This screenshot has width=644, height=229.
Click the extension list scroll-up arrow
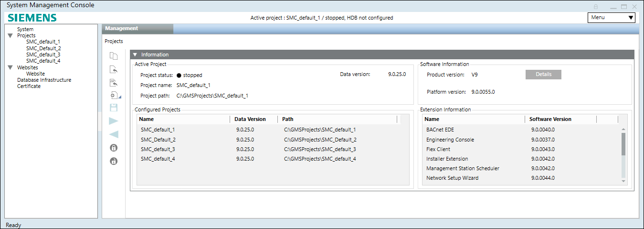point(623,129)
